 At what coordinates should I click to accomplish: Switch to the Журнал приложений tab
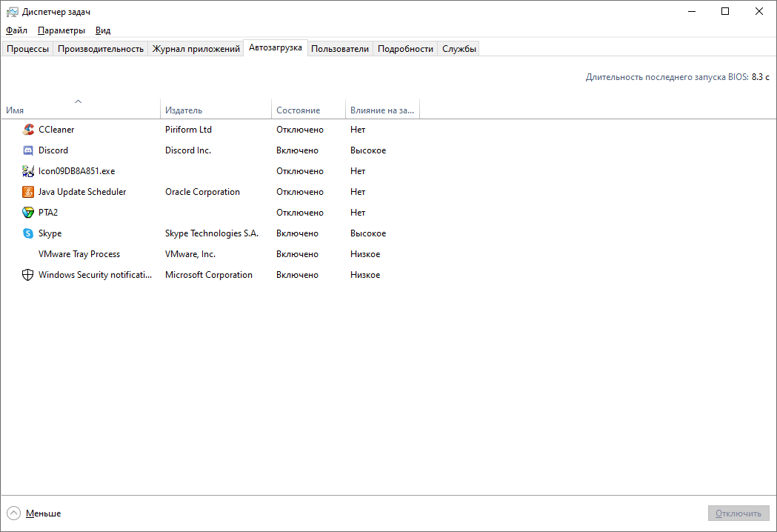point(196,49)
